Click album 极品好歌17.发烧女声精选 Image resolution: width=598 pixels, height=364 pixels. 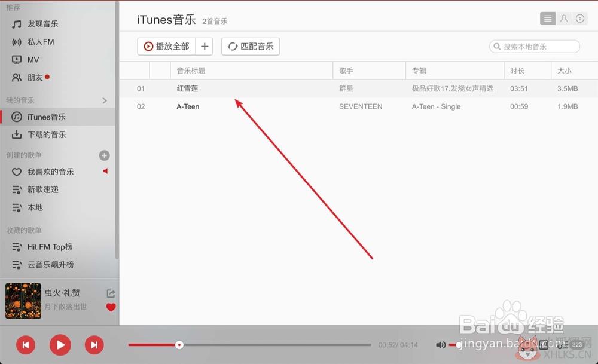pos(452,88)
